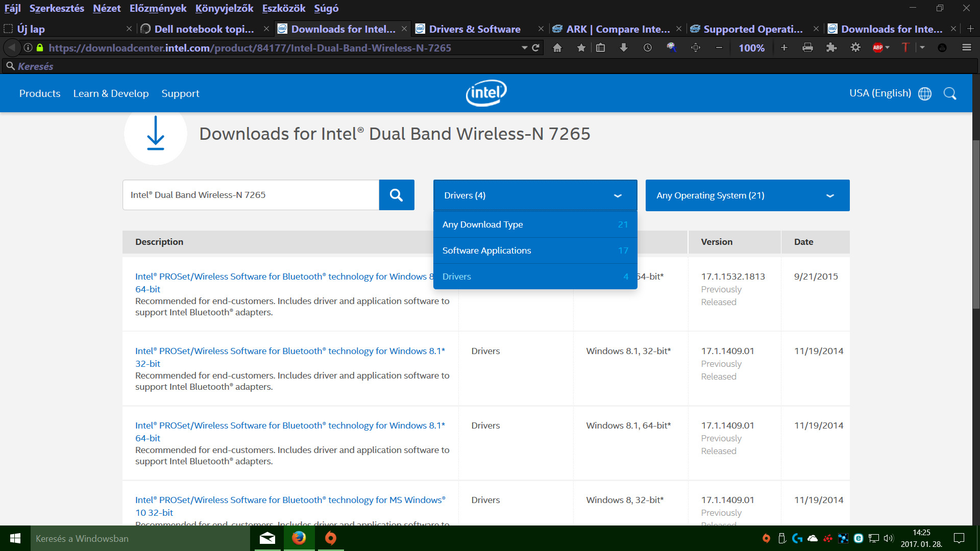Viewport: 980px width, 551px height.
Task: Select Any Download Type option
Action: pyautogui.click(x=535, y=224)
